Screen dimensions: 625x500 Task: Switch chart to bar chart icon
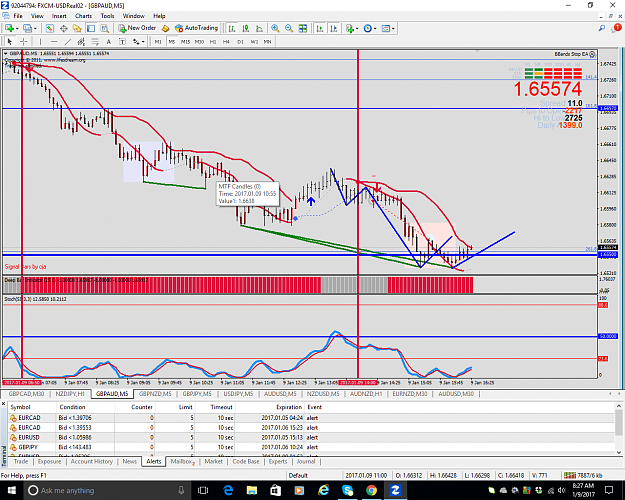point(232,28)
